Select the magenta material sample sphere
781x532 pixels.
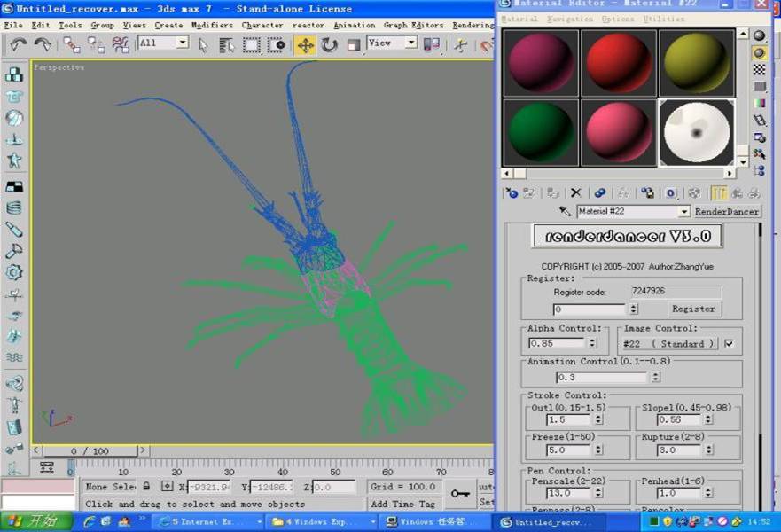tap(541, 63)
